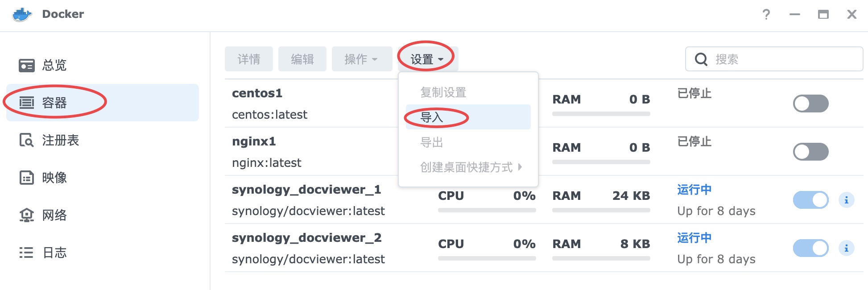This screenshot has width=868, height=290.
Task: Expand 创建桌面快捷方式 submenu arrow
Action: pos(520,167)
